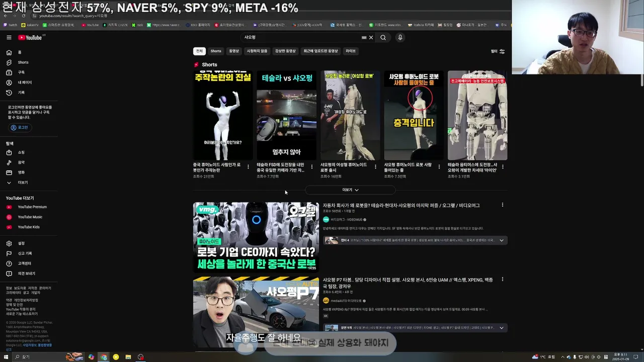
Task: Select the 라이브 filter chip
Action: coord(351,51)
